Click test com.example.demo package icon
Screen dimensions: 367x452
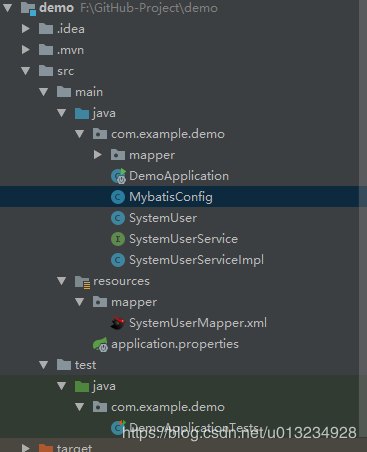100,407
